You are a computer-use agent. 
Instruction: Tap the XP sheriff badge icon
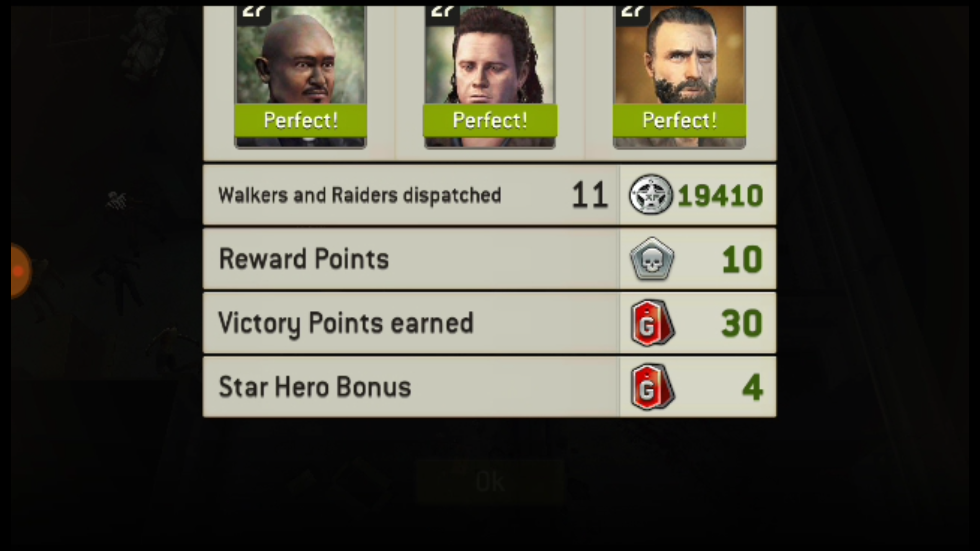(x=651, y=194)
